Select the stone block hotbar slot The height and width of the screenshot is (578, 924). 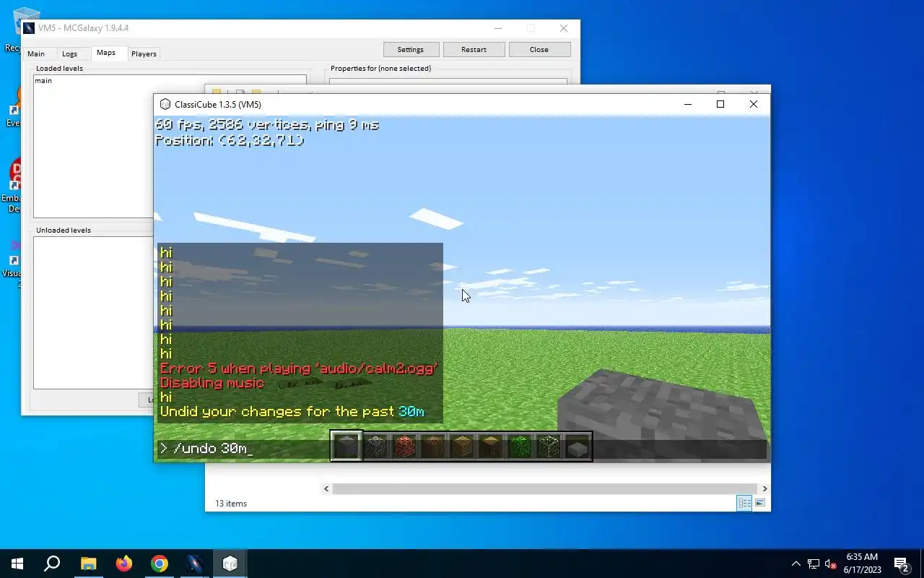pos(346,447)
